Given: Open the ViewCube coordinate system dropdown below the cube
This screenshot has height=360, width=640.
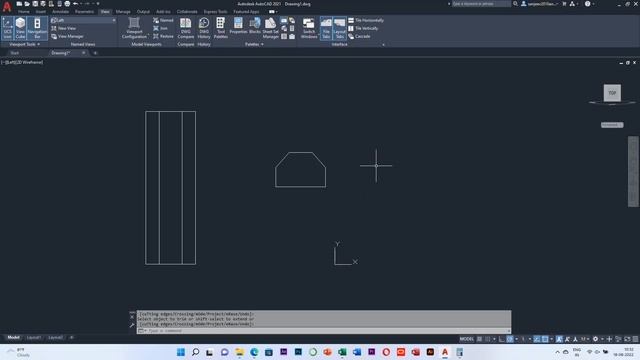Looking at the screenshot, I should 612,125.
